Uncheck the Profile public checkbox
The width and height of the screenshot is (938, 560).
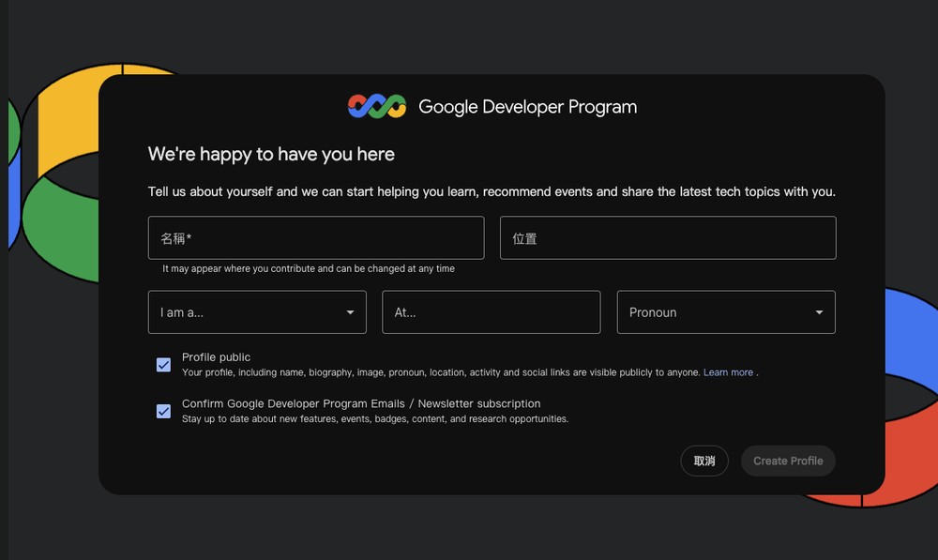coord(163,365)
